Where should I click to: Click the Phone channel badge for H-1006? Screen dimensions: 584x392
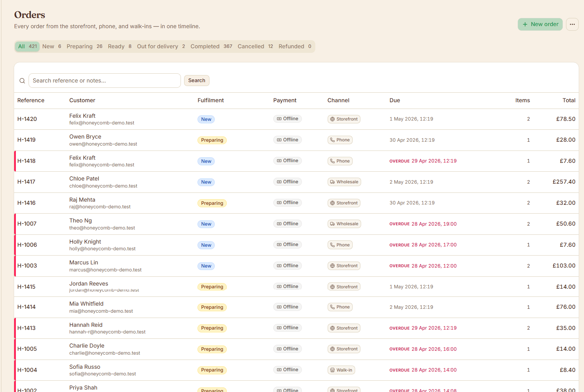coord(340,245)
